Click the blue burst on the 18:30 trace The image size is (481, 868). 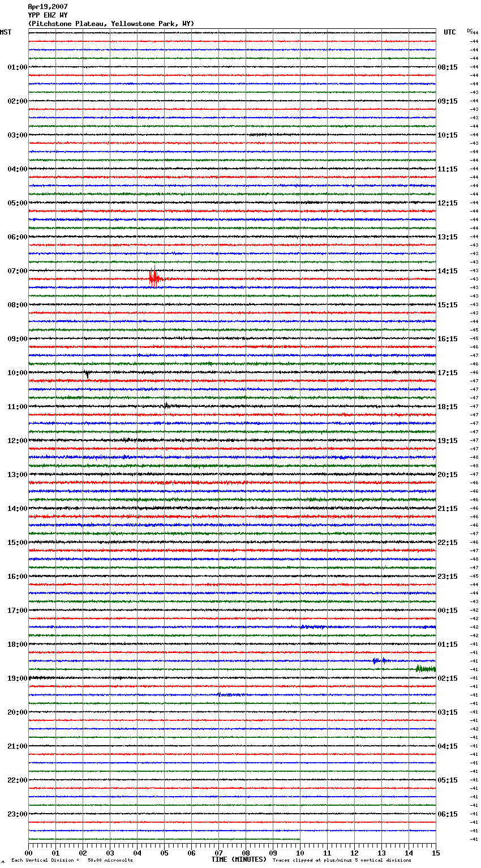click(380, 660)
